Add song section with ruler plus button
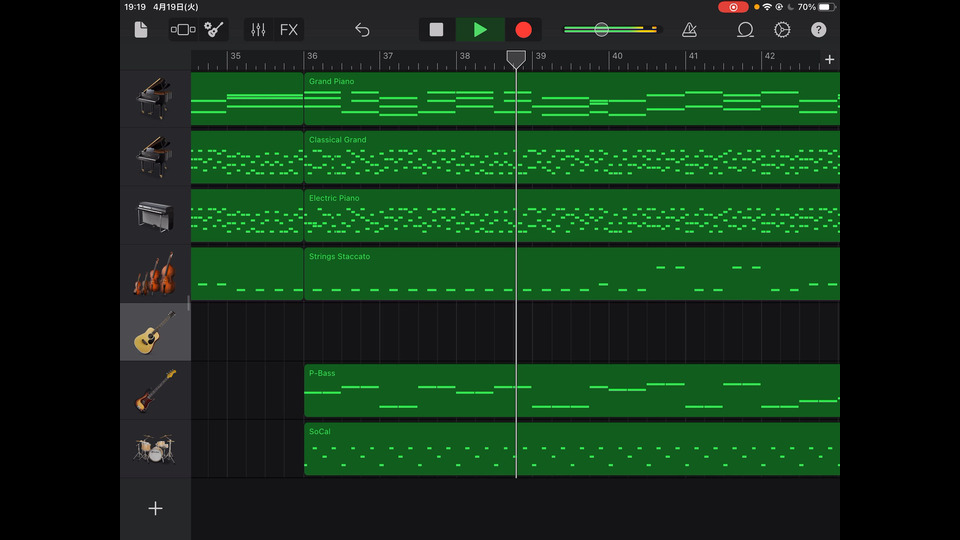Screen dimensions: 960x540 [x=829, y=60]
